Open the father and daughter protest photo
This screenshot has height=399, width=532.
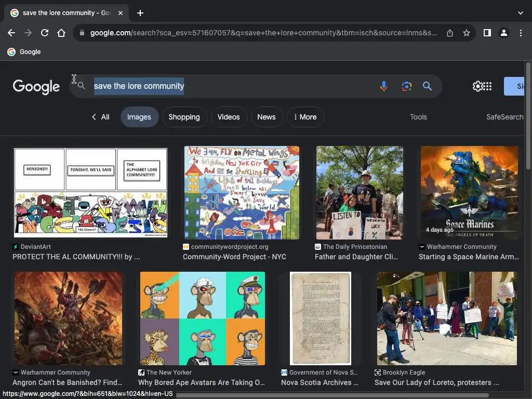pyautogui.click(x=360, y=193)
